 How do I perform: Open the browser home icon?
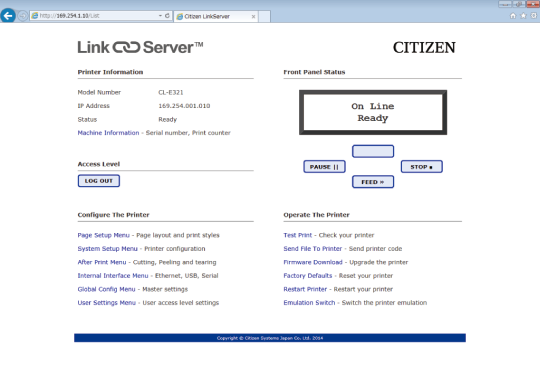pos(513,16)
